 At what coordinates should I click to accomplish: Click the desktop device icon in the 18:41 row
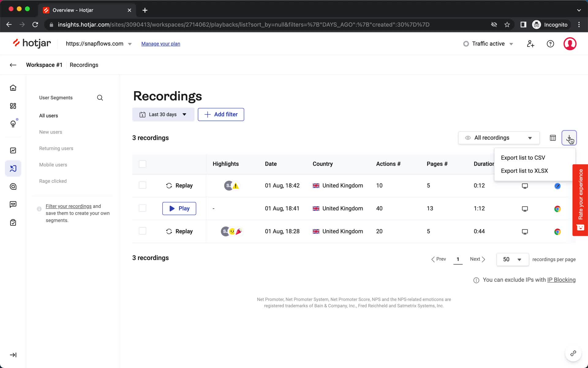click(525, 209)
